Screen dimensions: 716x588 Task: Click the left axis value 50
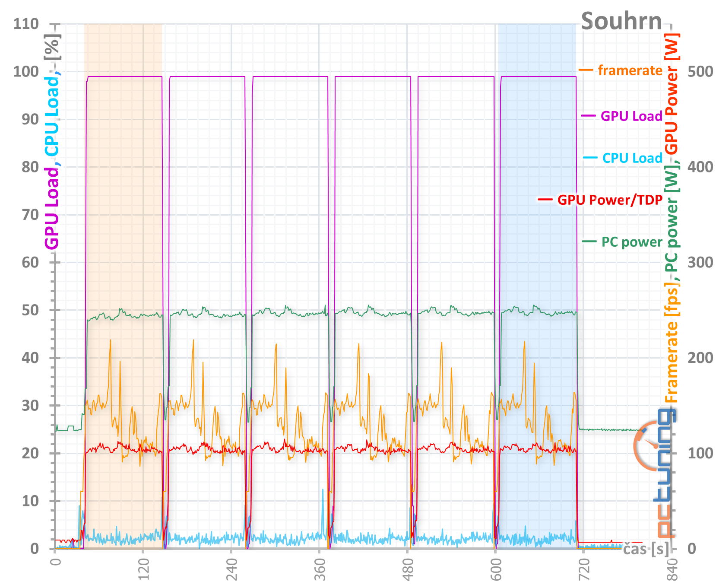pyautogui.click(x=30, y=310)
